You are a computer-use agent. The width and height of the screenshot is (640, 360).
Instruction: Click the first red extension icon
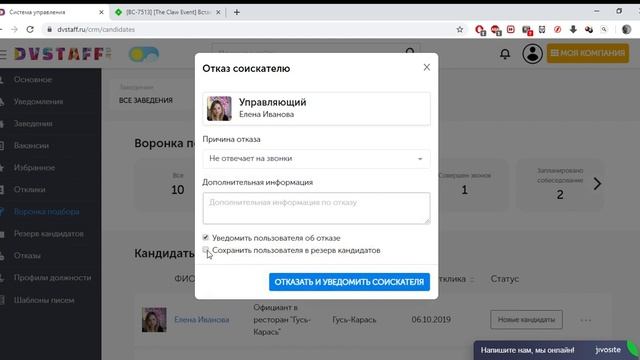480,30
